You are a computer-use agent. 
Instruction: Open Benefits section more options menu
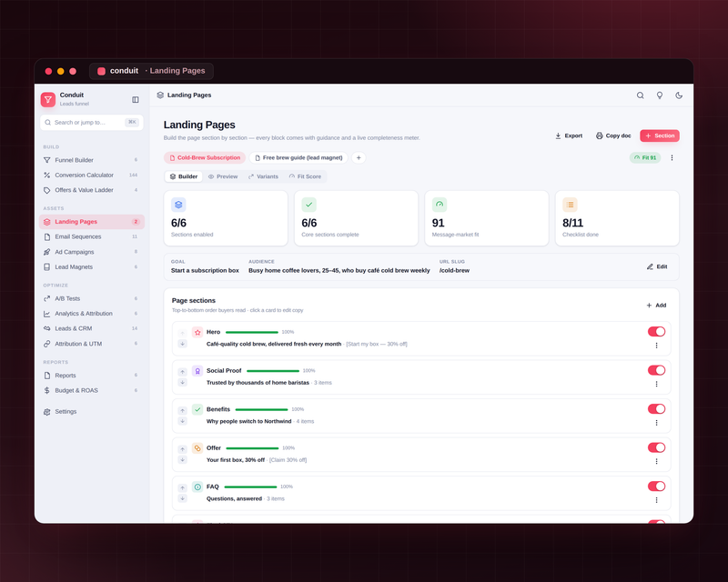pos(656,423)
